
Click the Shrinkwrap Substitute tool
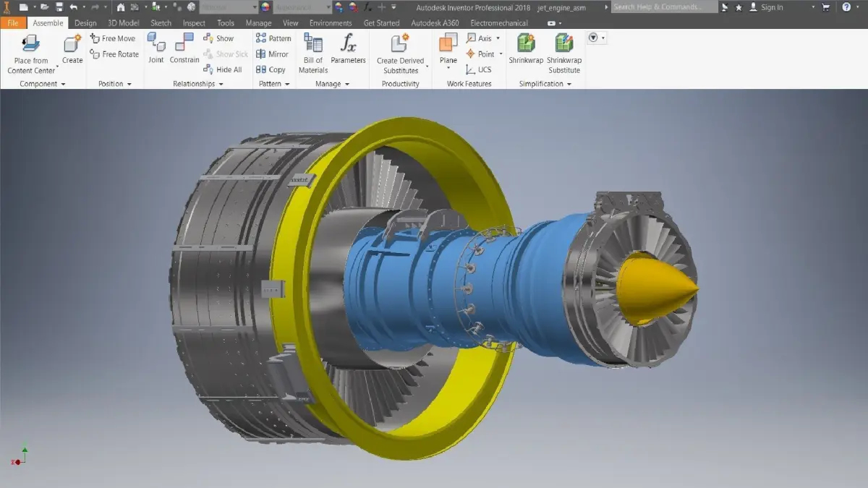coord(564,53)
